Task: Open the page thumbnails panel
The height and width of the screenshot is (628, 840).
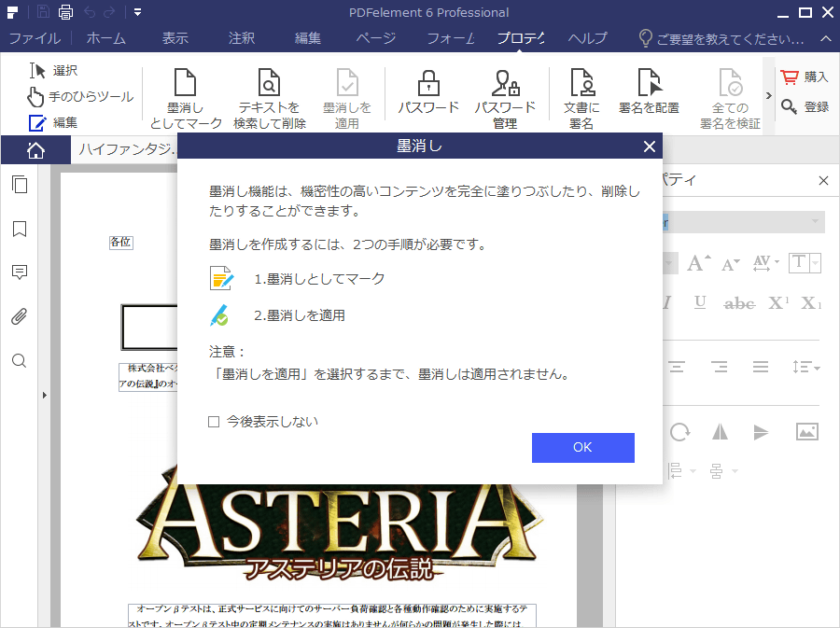Action: [20, 185]
